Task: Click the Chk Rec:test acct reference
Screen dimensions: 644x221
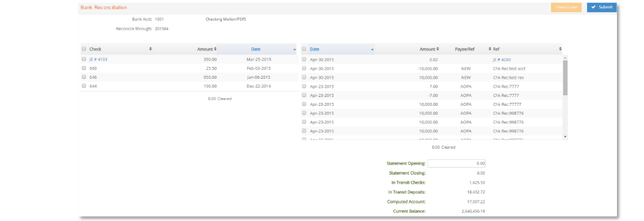Action: (509, 68)
